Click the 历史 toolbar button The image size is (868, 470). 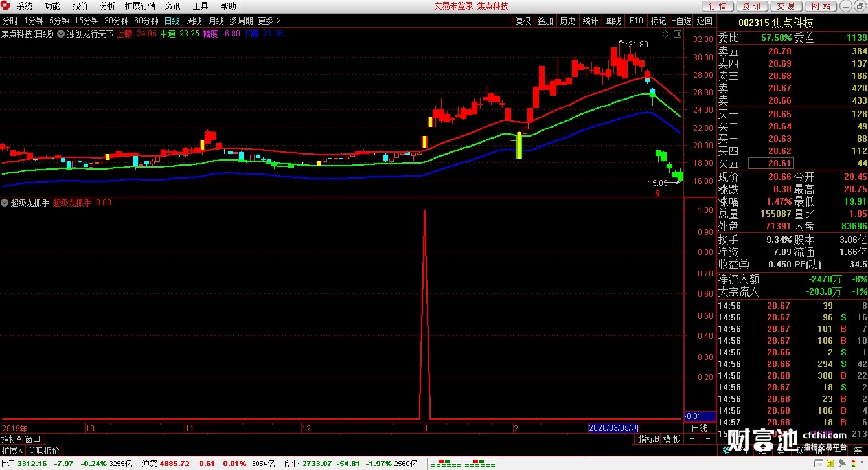coord(568,21)
